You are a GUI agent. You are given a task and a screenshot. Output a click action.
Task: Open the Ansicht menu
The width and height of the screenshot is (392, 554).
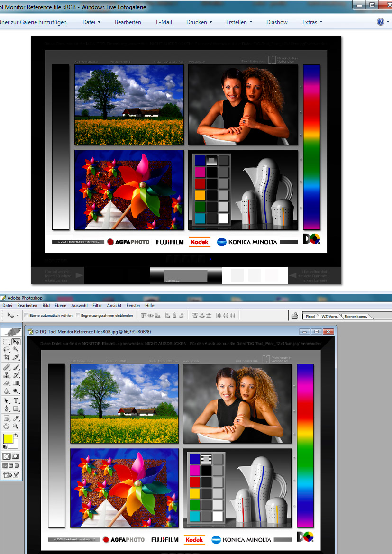pyautogui.click(x=114, y=305)
